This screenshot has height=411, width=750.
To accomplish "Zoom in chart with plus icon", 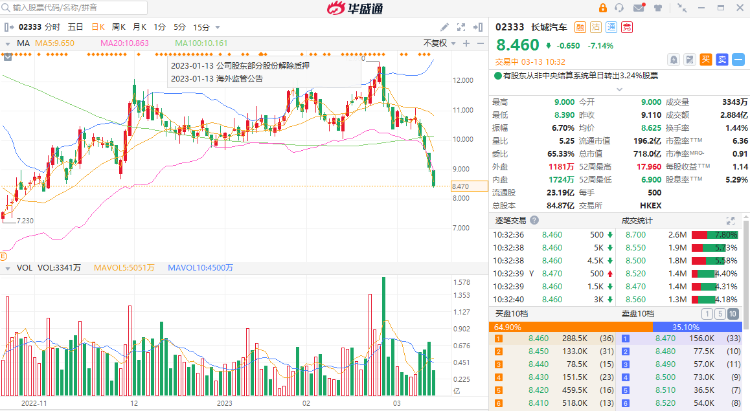I will click(x=466, y=44).
